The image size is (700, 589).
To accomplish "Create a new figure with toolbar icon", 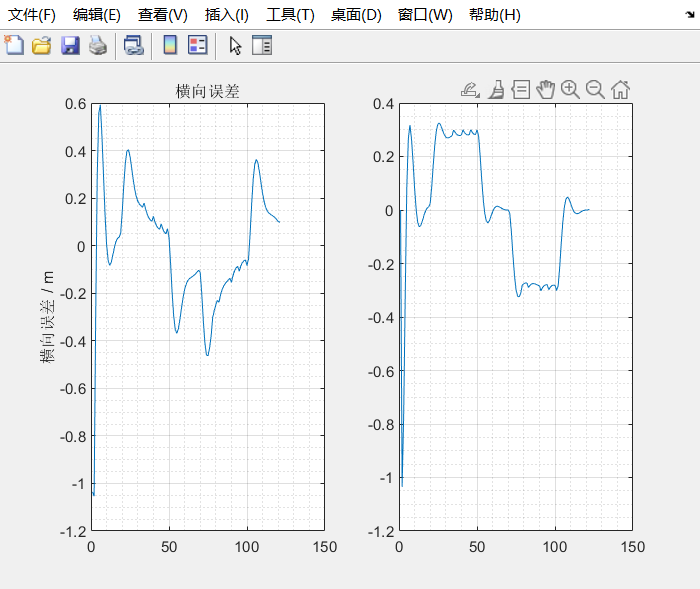I will click(x=14, y=45).
